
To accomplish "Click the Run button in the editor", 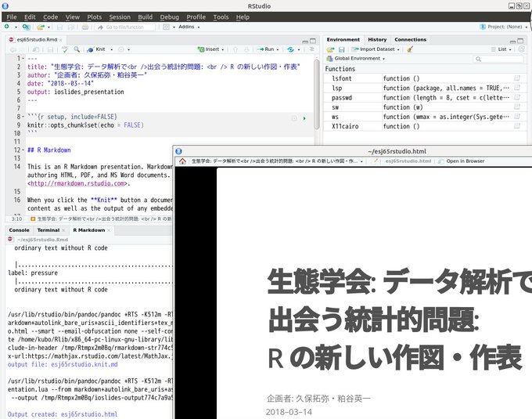I will [266, 49].
